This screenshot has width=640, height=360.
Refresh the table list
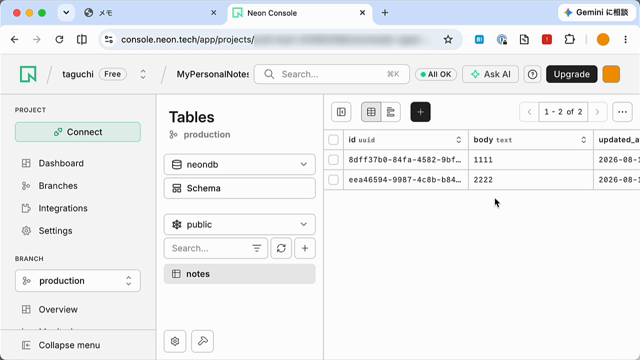(281, 248)
